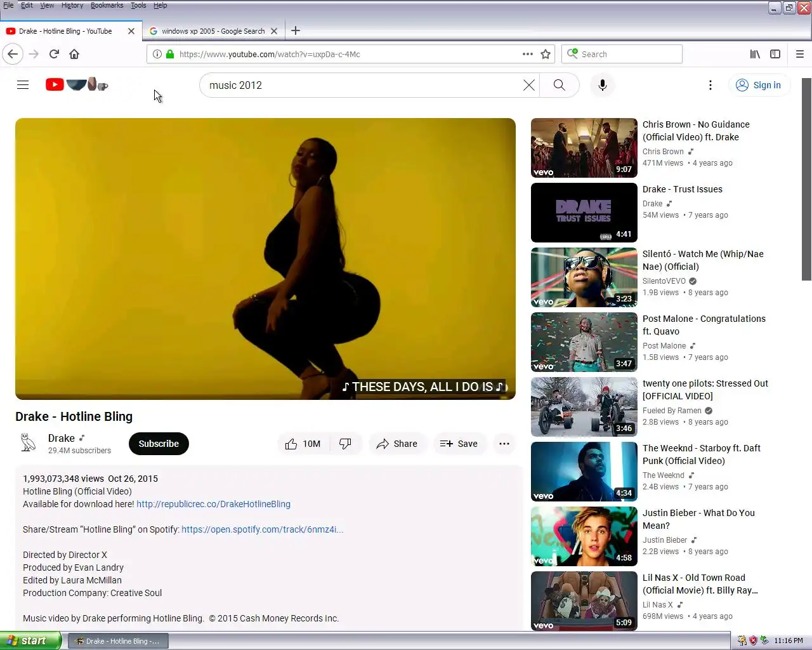This screenshot has width=812, height=650.
Task: Click the Hotline Bling video player
Action: coord(265,259)
